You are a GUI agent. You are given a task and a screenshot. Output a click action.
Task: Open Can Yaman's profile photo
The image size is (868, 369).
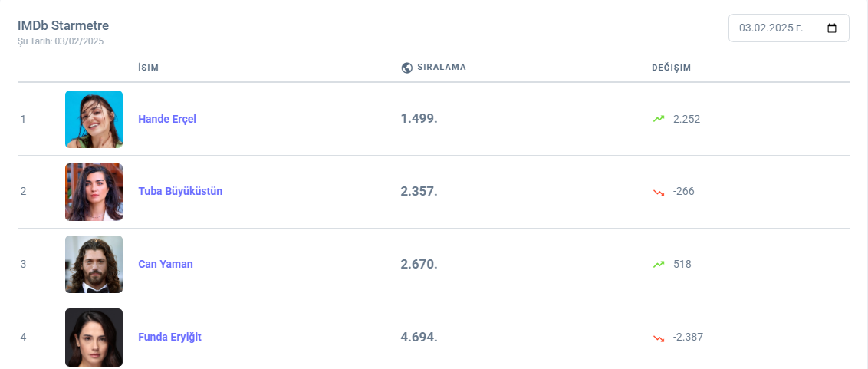[x=94, y=264]
